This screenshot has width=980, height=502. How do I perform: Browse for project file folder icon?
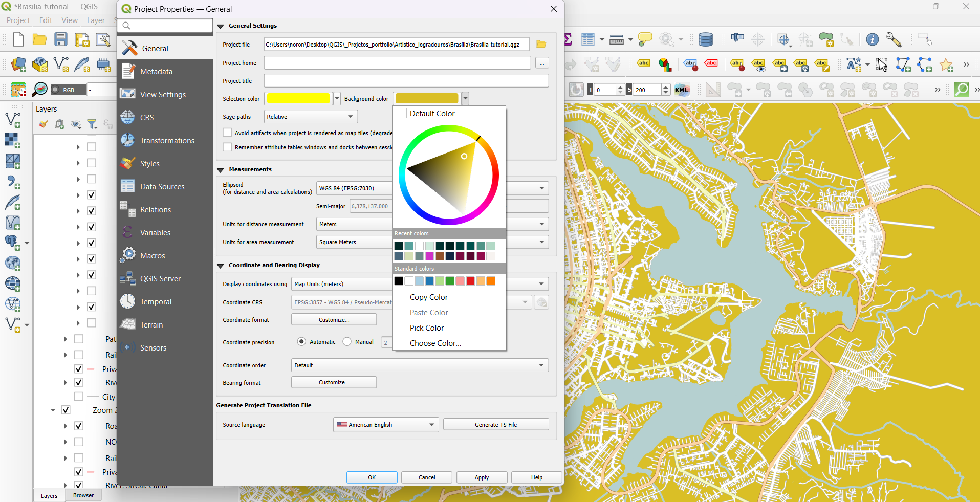(x=541, y=45)
